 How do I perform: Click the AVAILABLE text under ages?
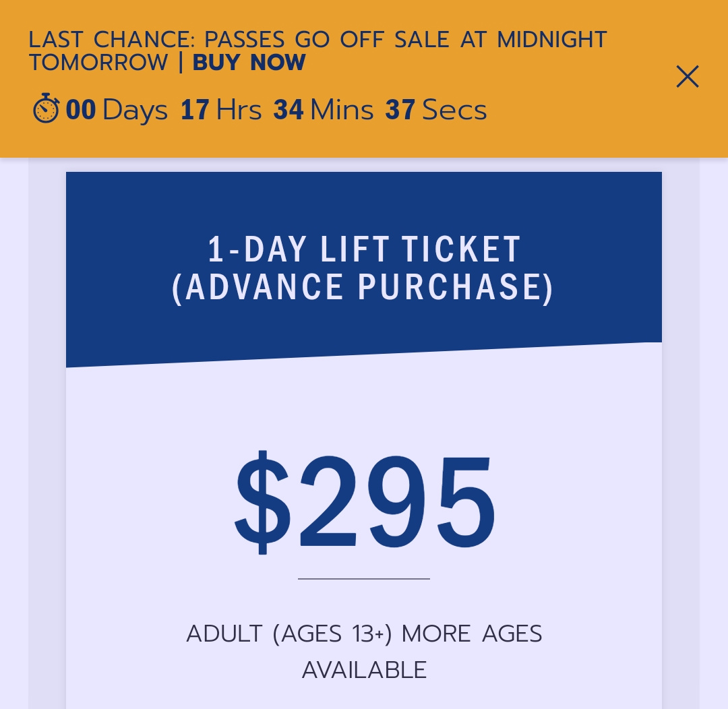(364, 670)
